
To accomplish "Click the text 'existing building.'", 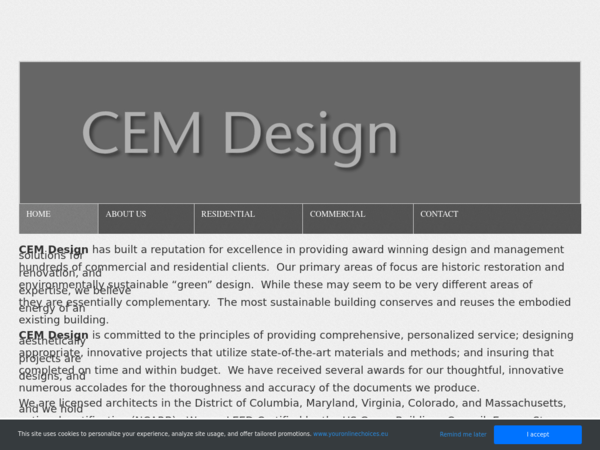I will click(x=64, y=320).
